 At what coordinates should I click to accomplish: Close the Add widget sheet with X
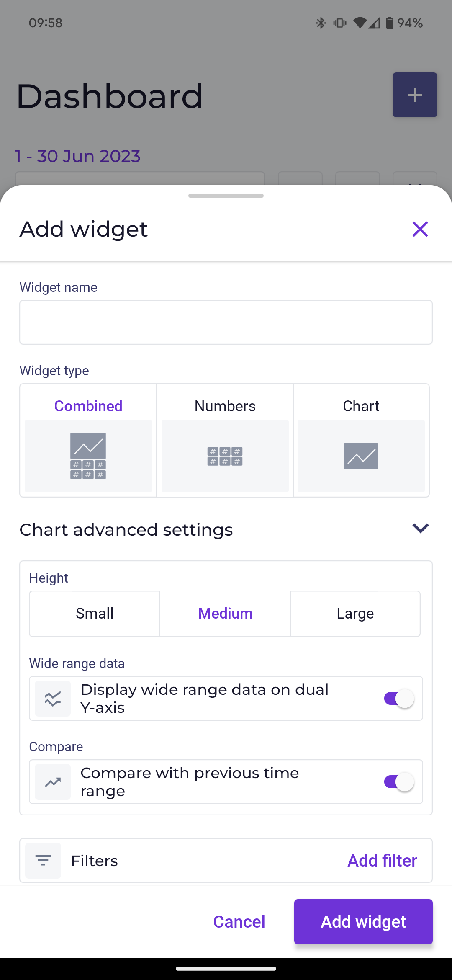pos(420,229)
